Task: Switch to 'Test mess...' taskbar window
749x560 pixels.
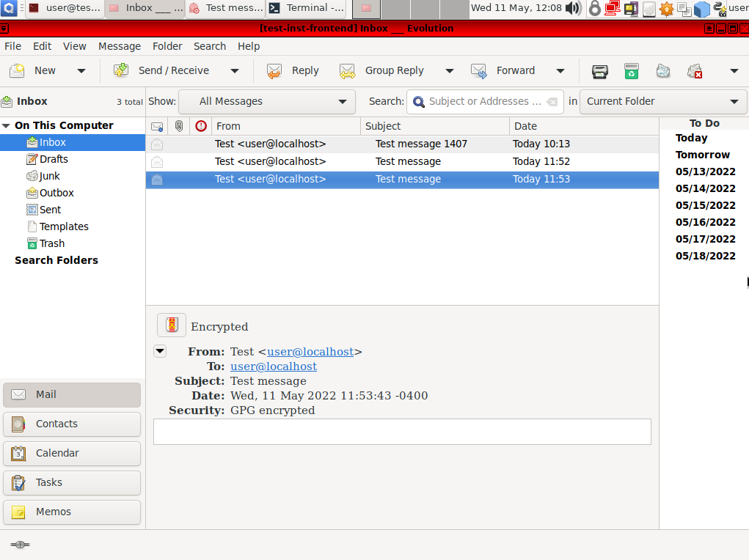Action: point(225,8)
